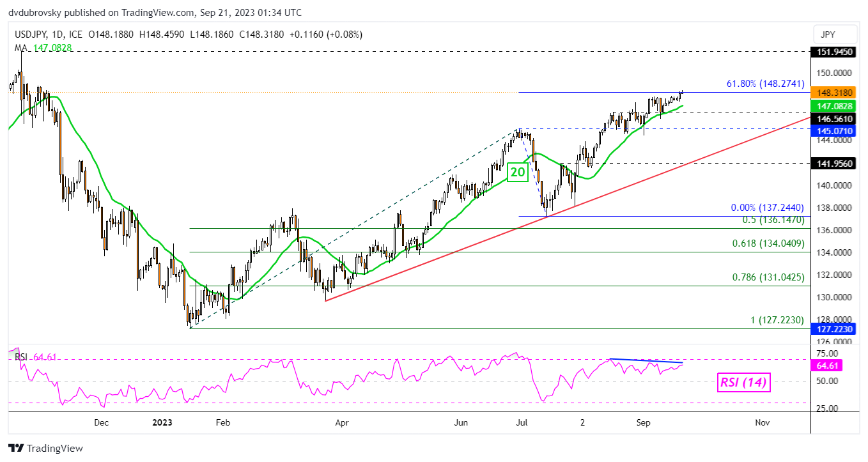Click the RSI (14) boxed label
This screenshot has height=462, width=868.
(743, 383)
